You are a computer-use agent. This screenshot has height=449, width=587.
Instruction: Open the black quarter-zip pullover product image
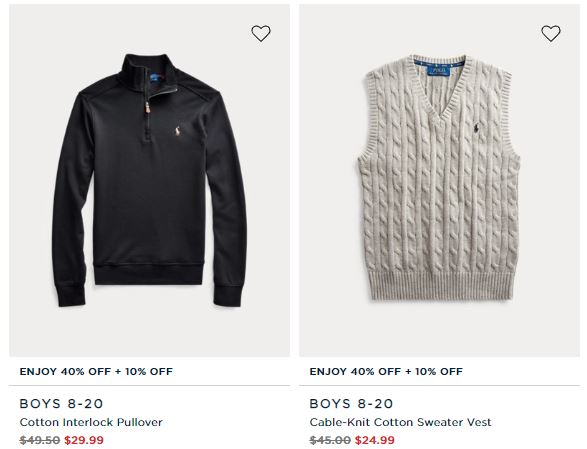point(149,180)
